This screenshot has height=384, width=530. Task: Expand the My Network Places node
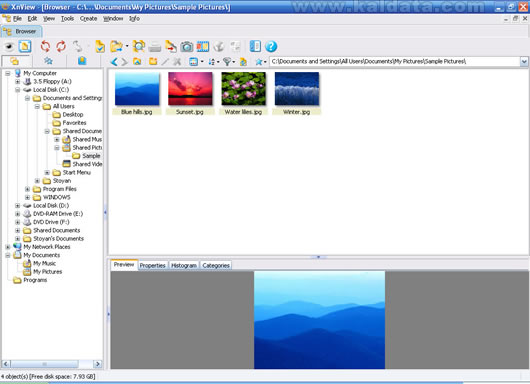click(x=7, y=247)
